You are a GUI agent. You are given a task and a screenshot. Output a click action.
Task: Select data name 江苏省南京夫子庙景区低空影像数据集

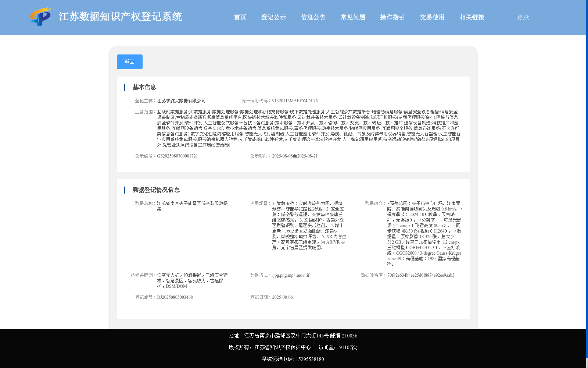192,206
